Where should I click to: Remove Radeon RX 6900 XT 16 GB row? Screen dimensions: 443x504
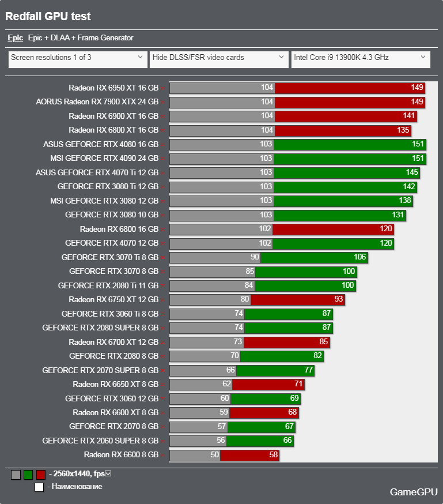coord(163,116)
